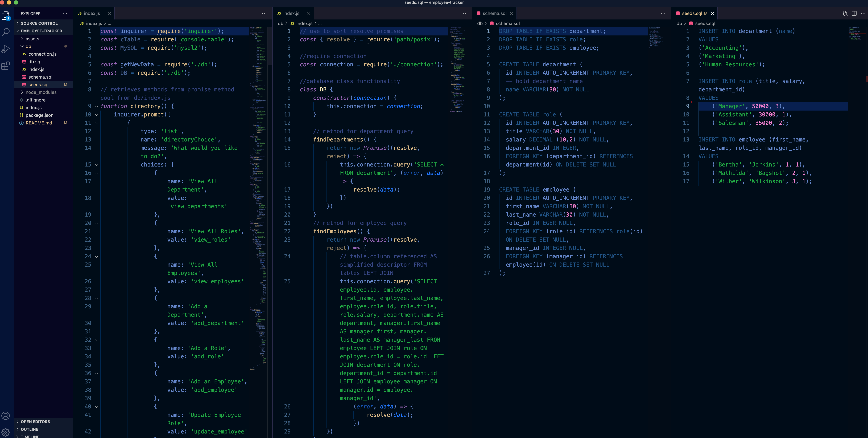Open the Explorer view in activity bar

6,15
